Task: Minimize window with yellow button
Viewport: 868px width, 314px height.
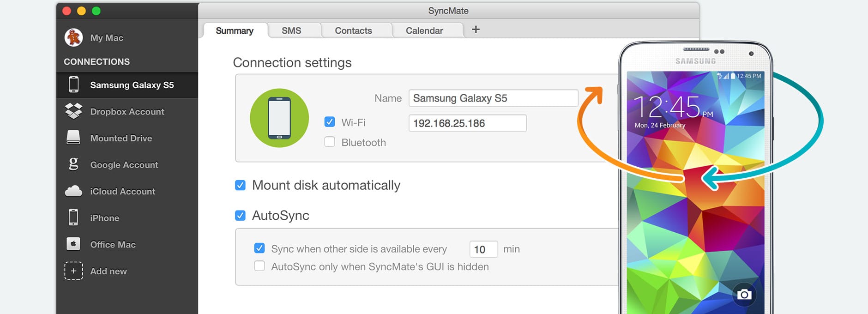Action: tap(81, 11)
